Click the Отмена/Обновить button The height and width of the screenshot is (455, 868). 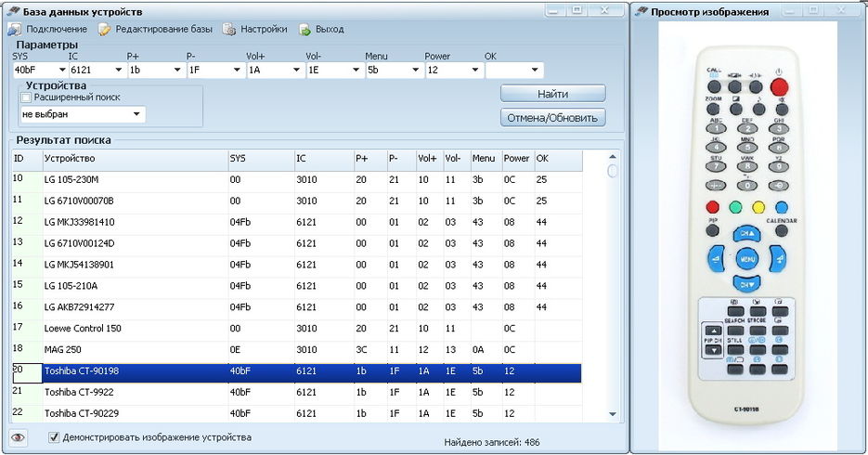coord(553,117)
